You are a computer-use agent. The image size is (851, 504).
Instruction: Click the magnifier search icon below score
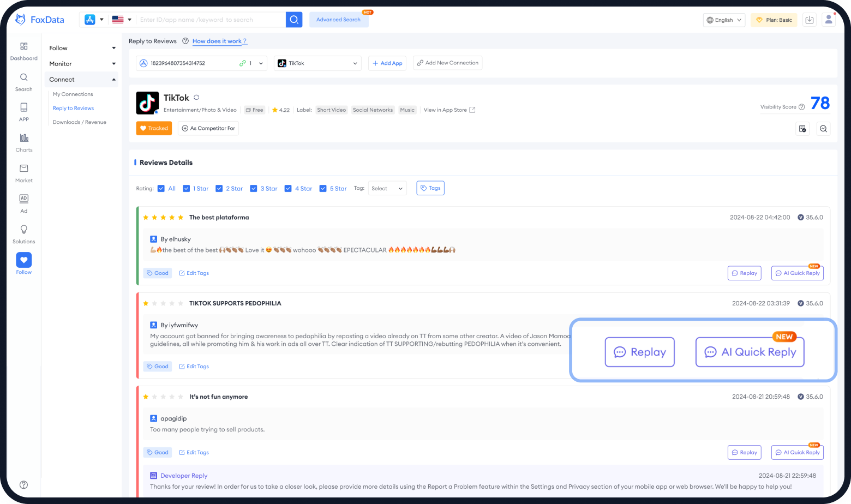[823, 129]
